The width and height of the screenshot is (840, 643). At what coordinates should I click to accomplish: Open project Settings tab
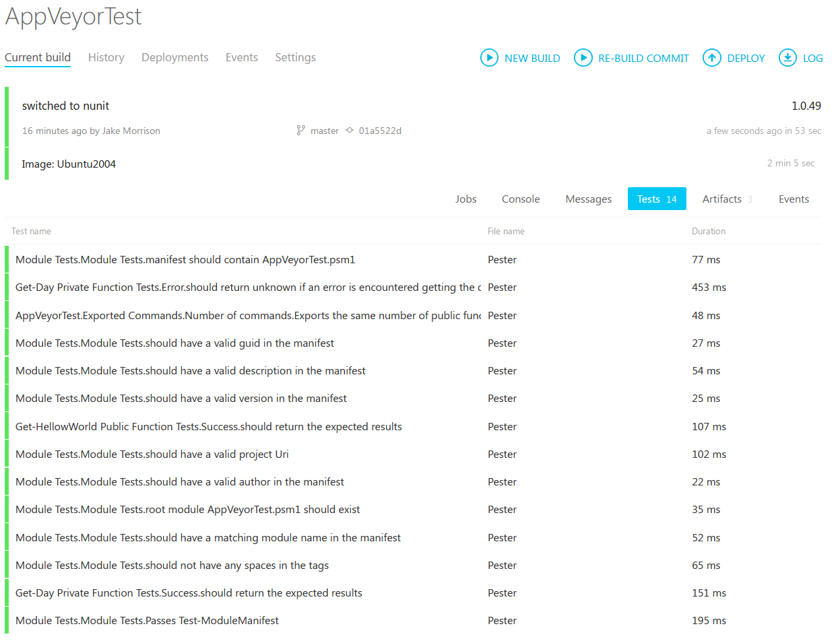pyautogui.click(x=295, y=57)
